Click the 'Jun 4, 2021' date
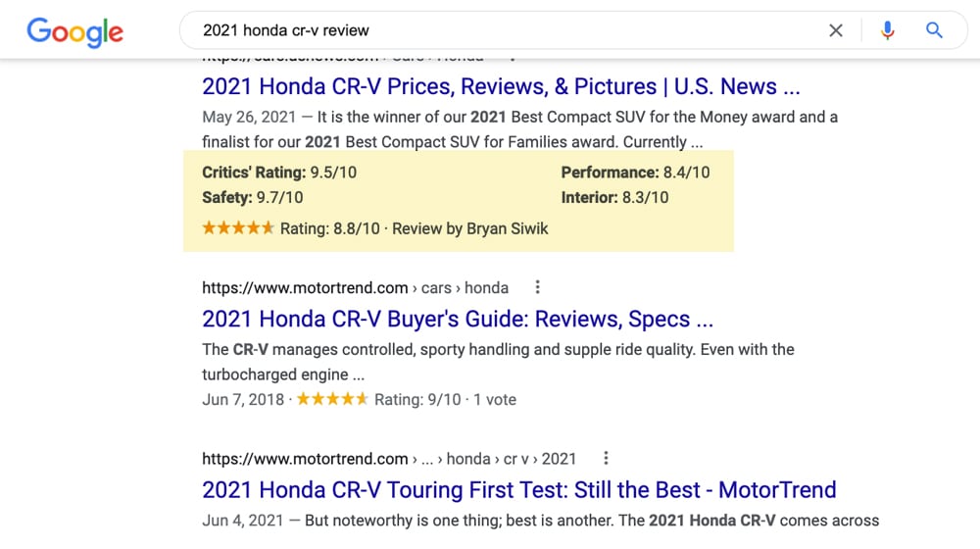The image size is (980, 549). point(243,521)
